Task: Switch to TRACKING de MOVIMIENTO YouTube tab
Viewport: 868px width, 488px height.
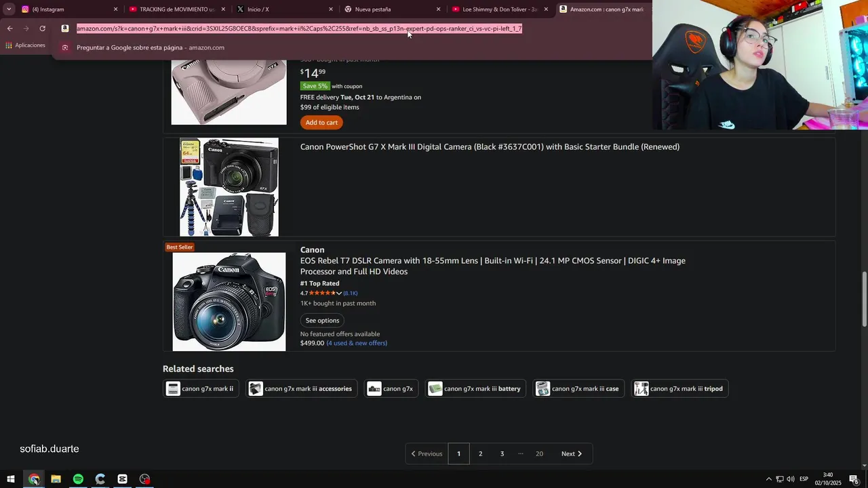Action: pos(176,9)
